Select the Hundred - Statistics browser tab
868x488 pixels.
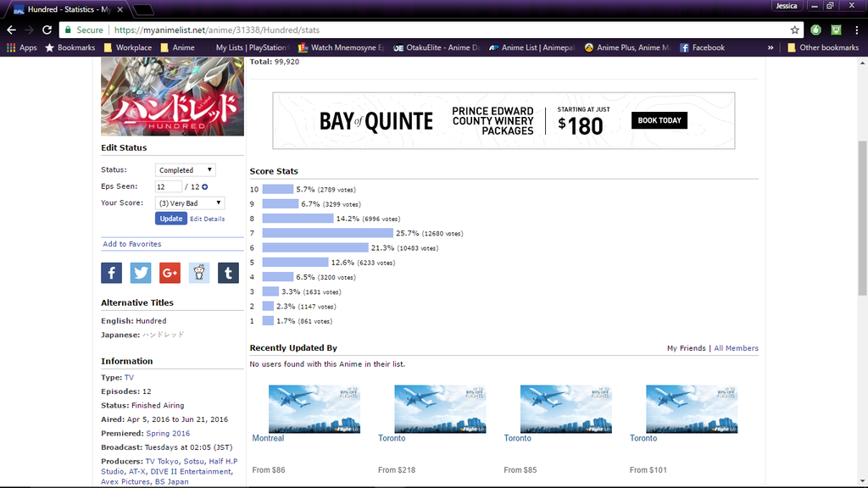click(x=68, y=9)
